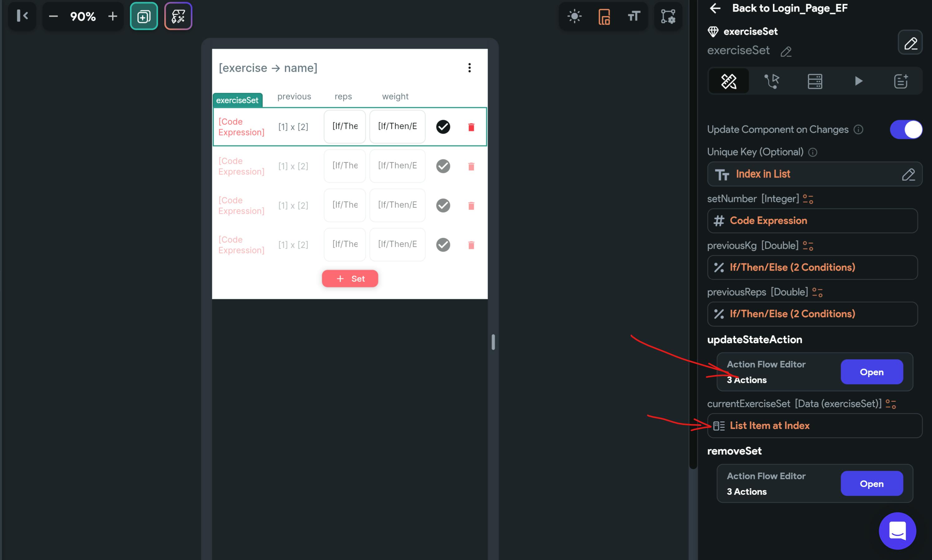Open the widget tree settings icon

click(x=668, y=16)
